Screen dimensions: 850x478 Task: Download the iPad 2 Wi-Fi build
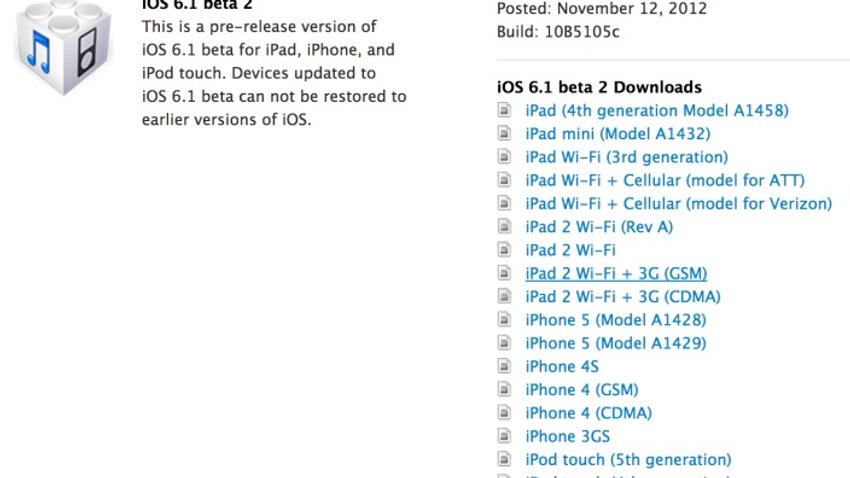coord(570,250)
